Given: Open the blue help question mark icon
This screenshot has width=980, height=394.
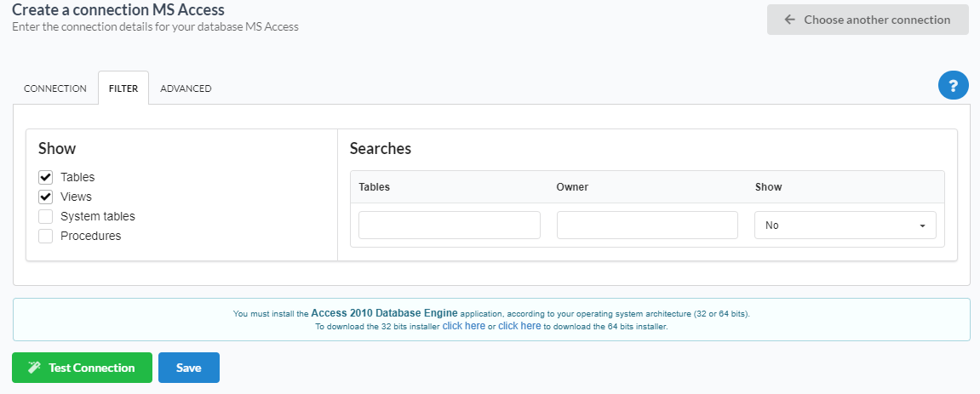Looking at the screenshot, I should 953,85.
